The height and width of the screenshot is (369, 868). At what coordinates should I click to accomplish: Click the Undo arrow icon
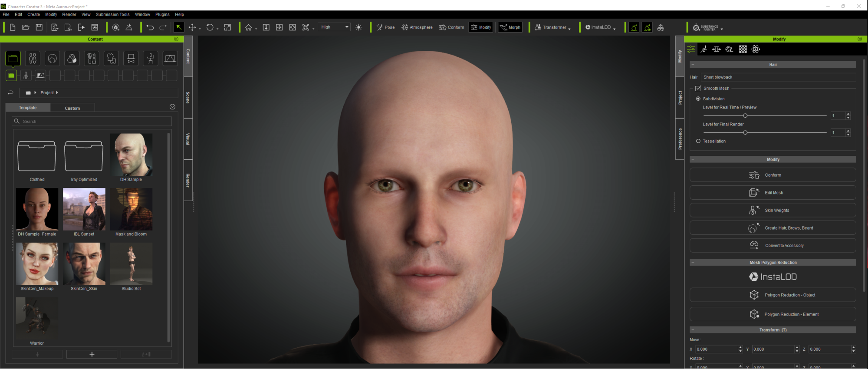tap(150, 27)
